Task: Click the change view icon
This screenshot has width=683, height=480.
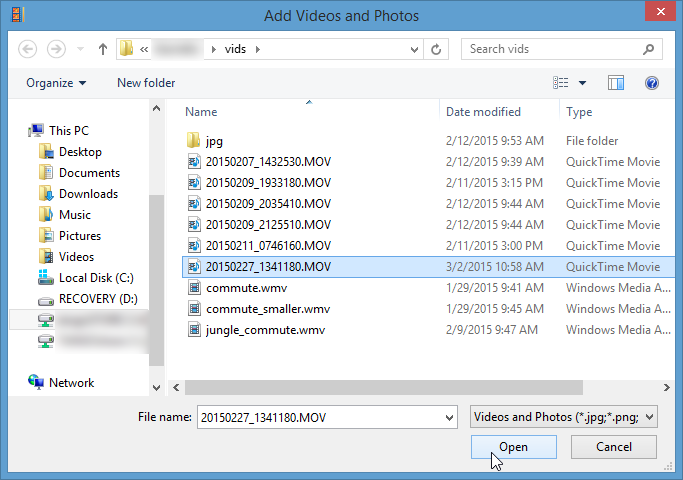Action: pos(561,83)
